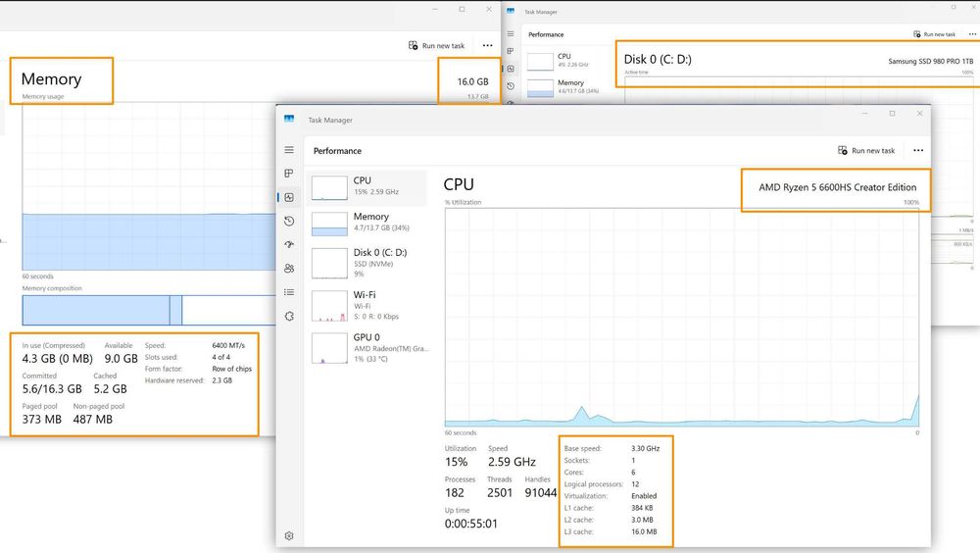Open App history icon in Disk window sidebar
Image resolution: width=980 pixels, height=553 pixels.
tap(511, 86)
